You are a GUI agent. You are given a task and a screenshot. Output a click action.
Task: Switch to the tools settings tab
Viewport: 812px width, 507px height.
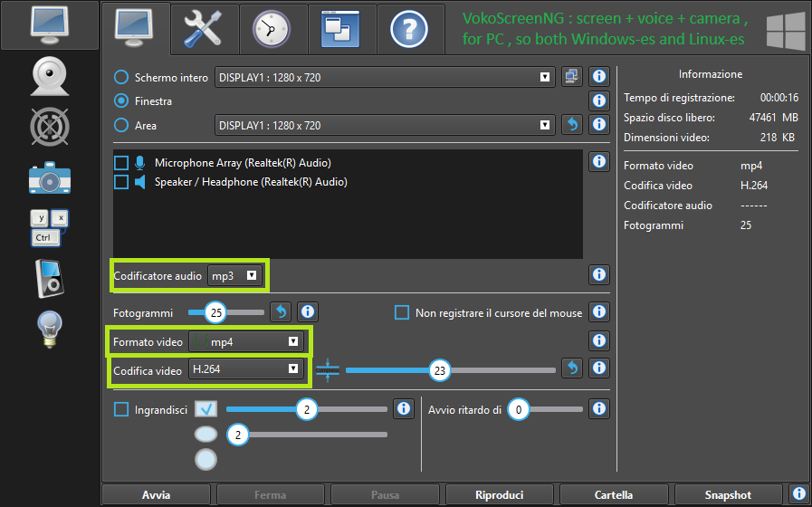coord(204,29)
